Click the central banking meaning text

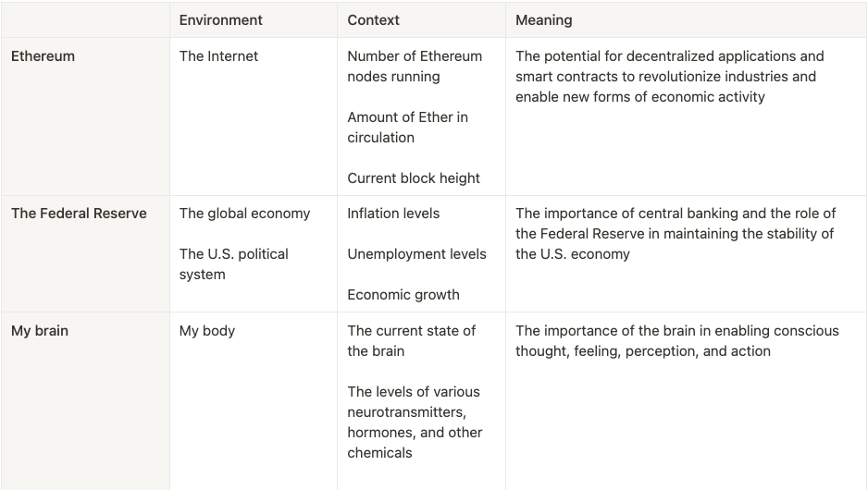click(676, 233)
